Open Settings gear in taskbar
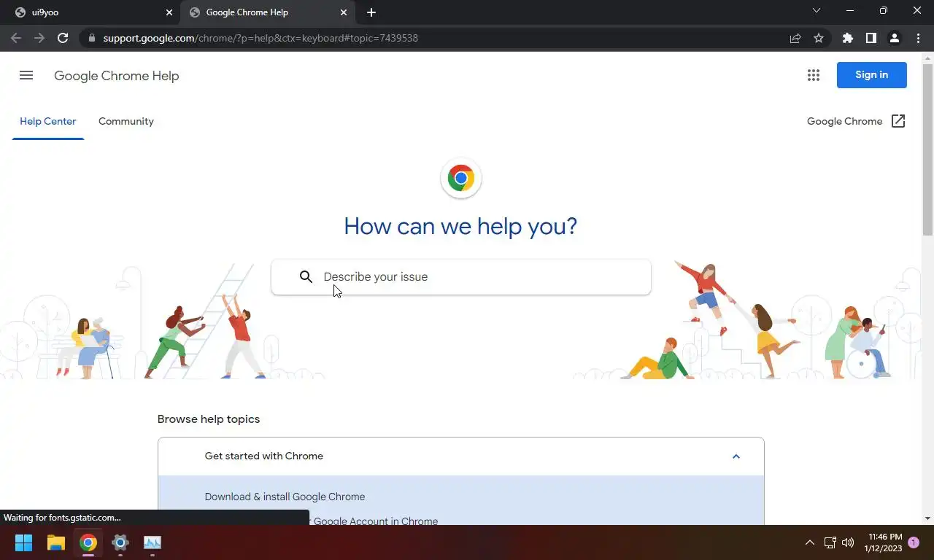 tap(120, 542)
